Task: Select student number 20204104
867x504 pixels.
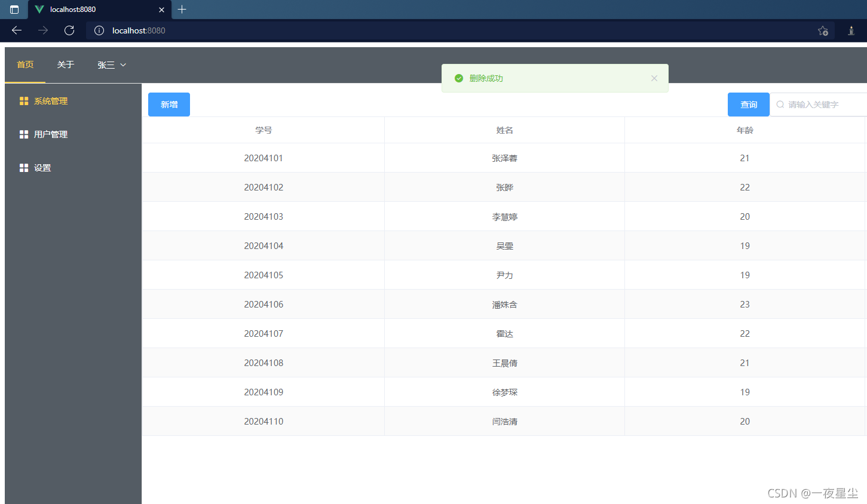Action: [x=264, y=246]
